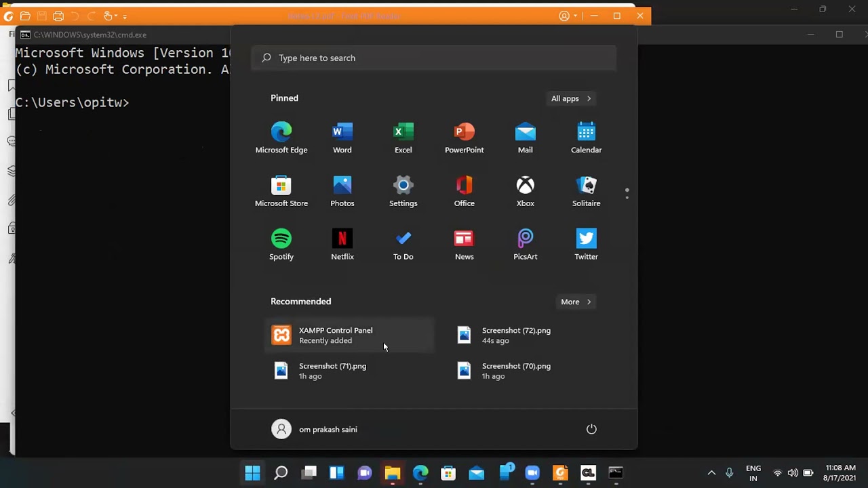Click the Type here to search field

pos(434,58)
